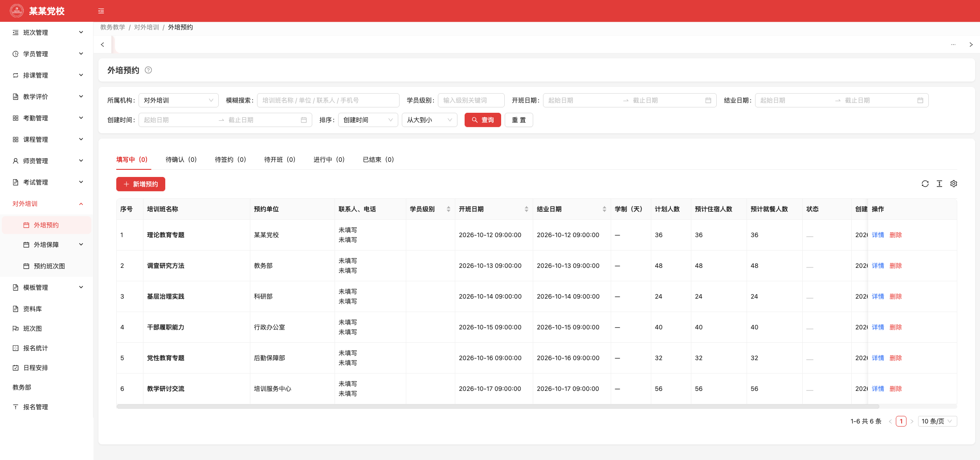
Task: Click the 新增预约 button
Action: (x=141, y=184)
